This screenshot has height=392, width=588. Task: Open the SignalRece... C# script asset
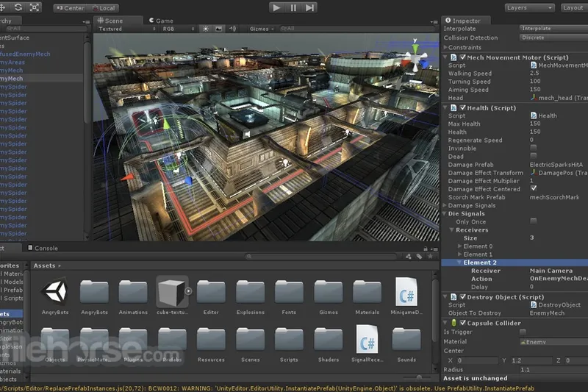(x=367, y=343)
